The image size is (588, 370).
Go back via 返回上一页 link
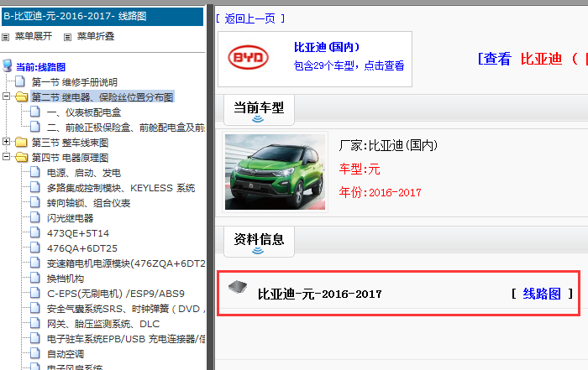tap(250, 18)
